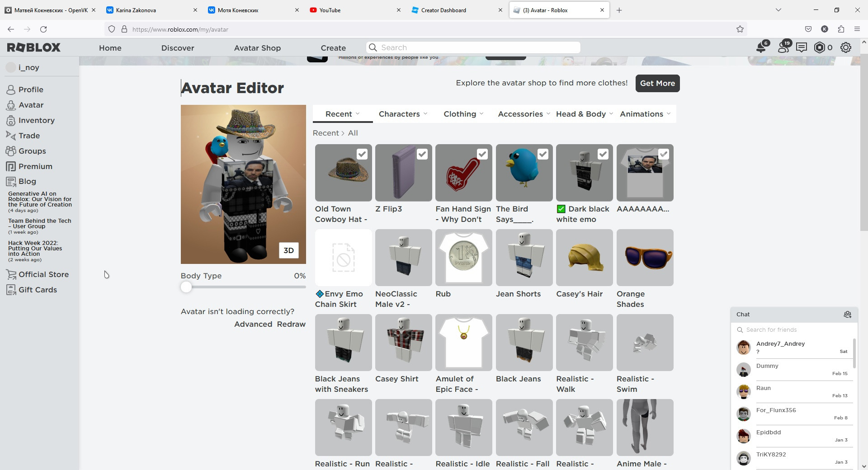
Task: Open the Robux balance icon
Action: tap(819, 47)
